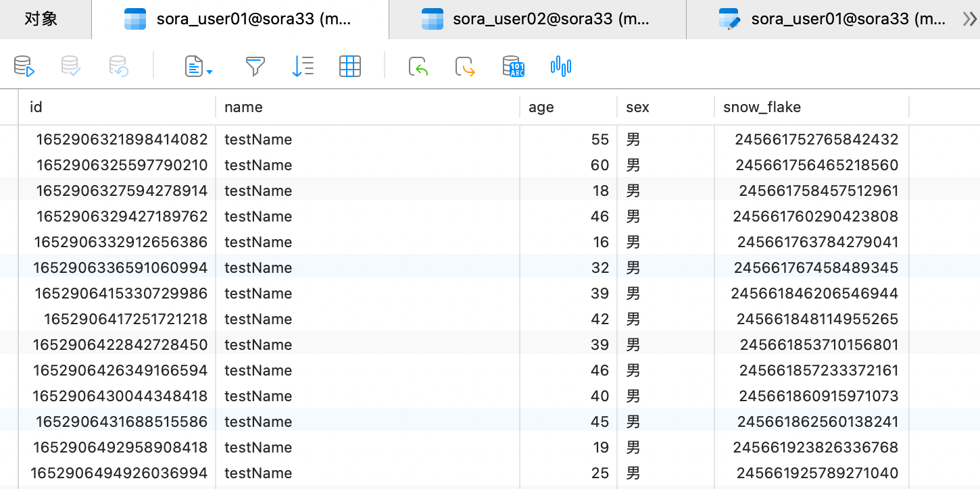Click the age column header
Viewport: 980px width, 489px height.
coord(541,107)
